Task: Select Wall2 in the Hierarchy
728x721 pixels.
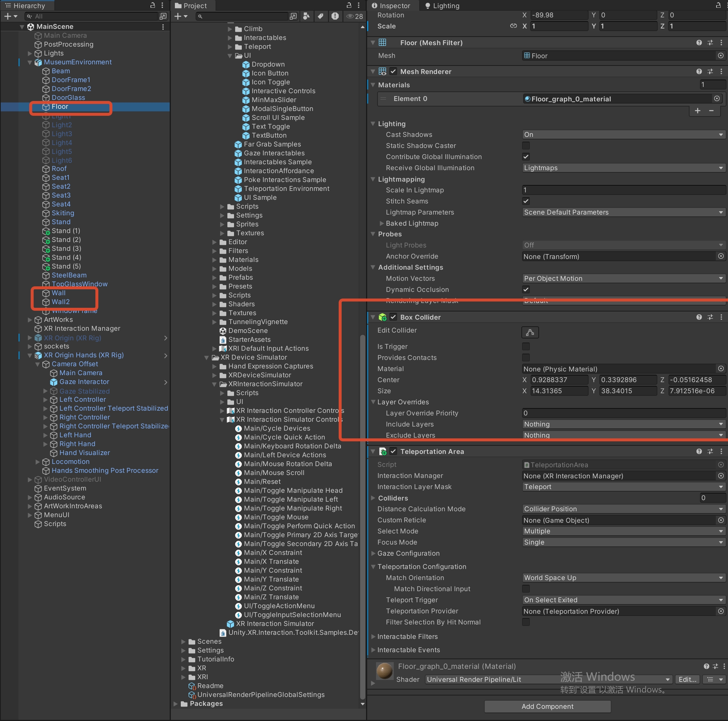Action: [x=61, y=301]
